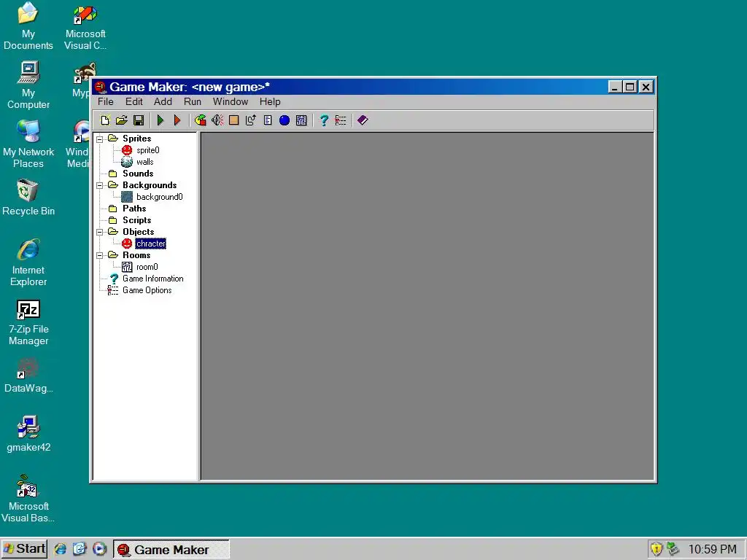Collapse the Backgrounds folder
Image resolution: width=747 pixels, height=560 pixels.
[x=99, y=186]
